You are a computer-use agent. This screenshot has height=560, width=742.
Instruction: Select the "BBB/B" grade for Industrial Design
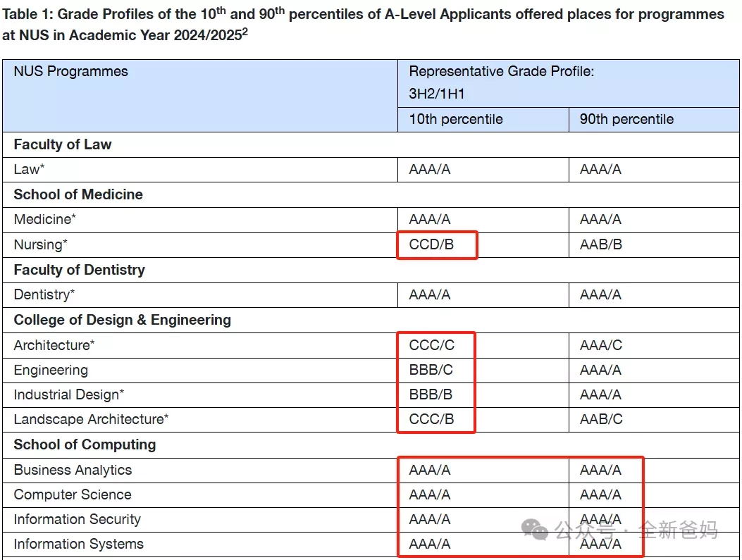pos(431,394)
